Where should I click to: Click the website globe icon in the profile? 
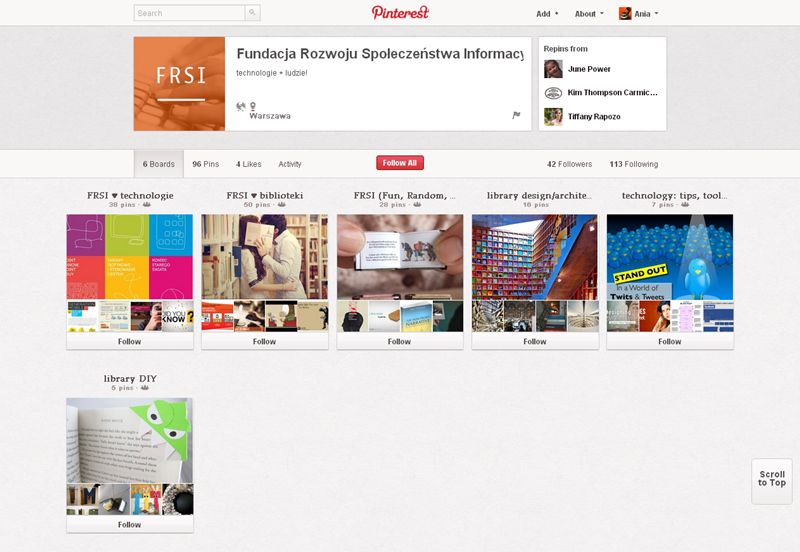(241, 106)
